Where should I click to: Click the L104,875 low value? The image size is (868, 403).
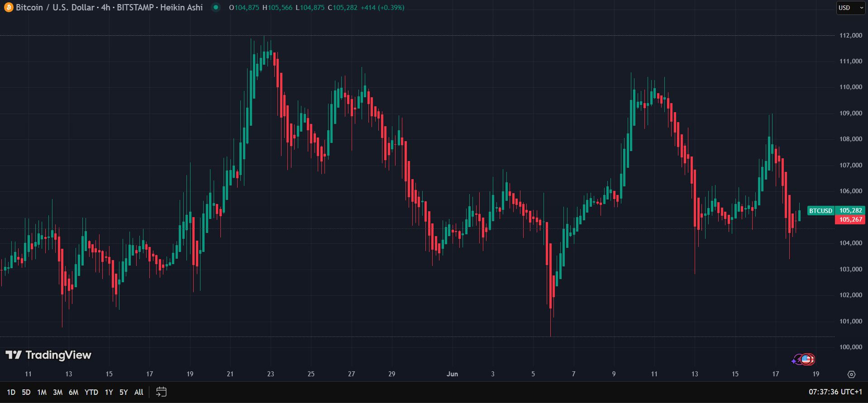[x=310, y=8]
